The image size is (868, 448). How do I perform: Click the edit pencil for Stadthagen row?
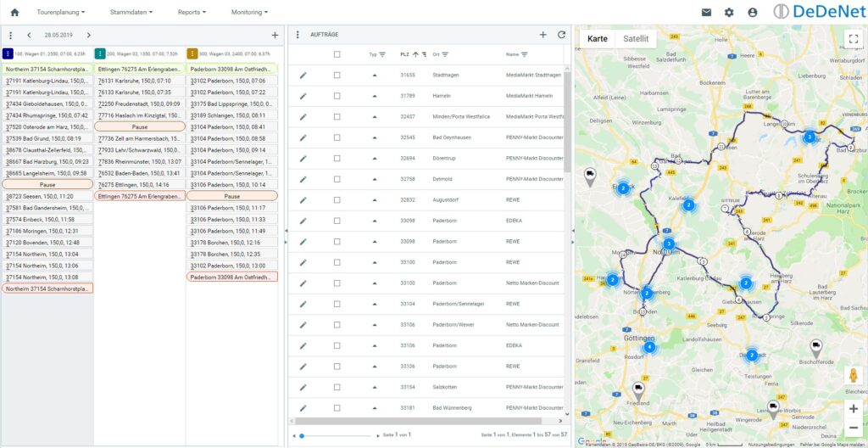303,75
